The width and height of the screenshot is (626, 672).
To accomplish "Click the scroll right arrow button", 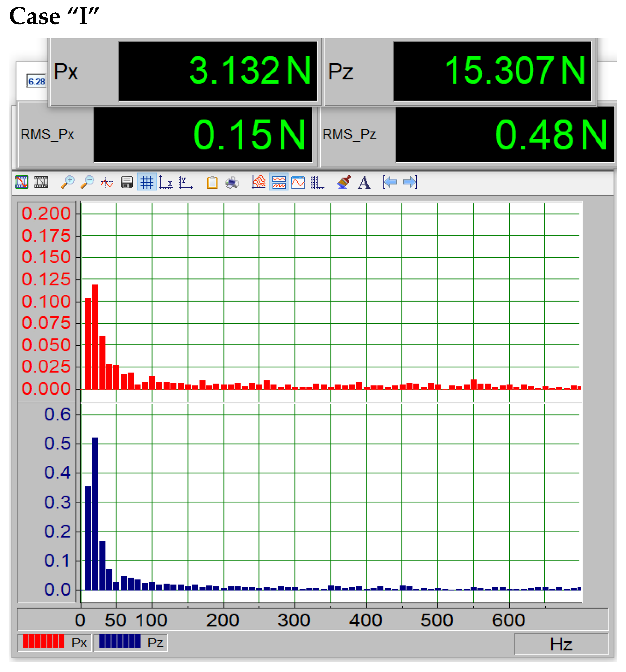I will click(x=410, y=182).
